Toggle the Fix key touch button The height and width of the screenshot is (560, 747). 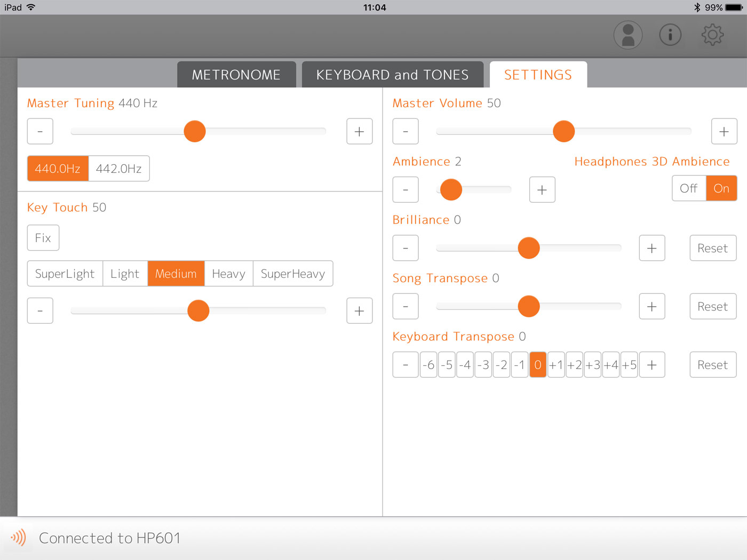tap(43, 238)
